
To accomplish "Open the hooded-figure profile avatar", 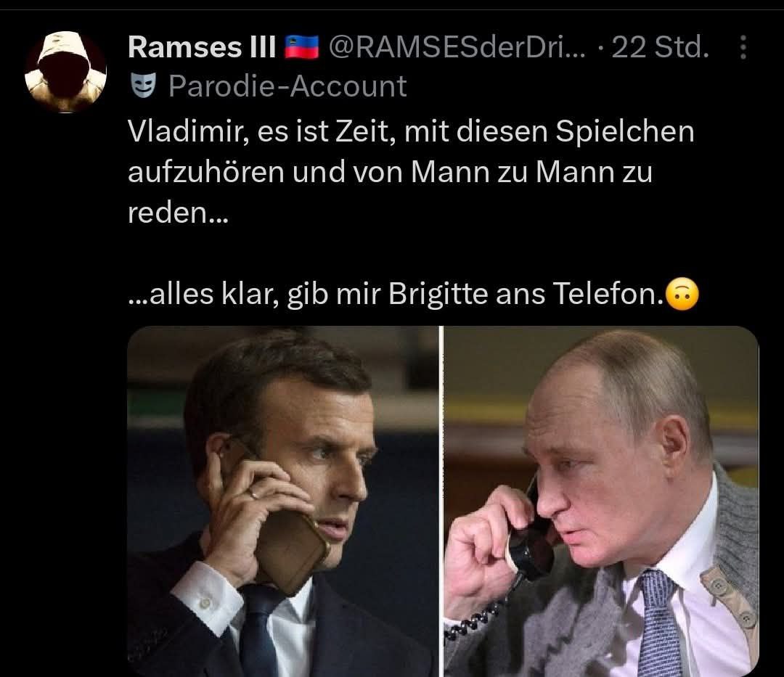I will pos(65,72).
